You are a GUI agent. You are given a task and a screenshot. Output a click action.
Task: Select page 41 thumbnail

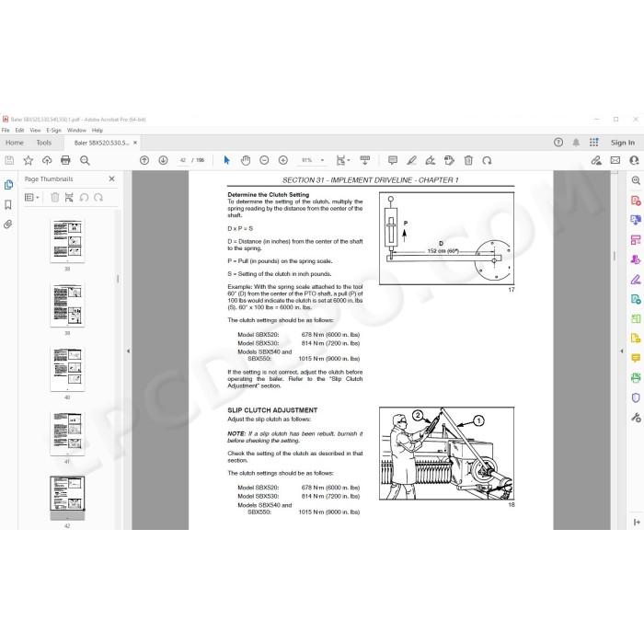(67, 433)
